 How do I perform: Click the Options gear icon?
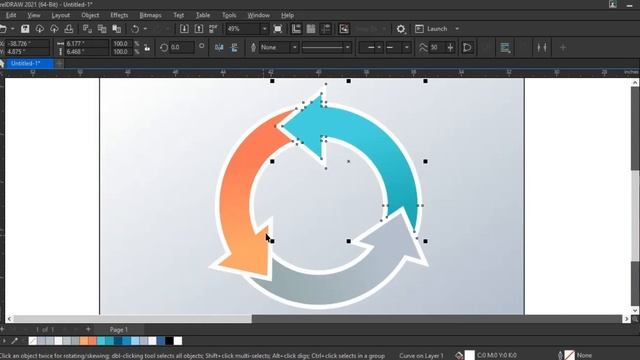[x=401, y=29]
